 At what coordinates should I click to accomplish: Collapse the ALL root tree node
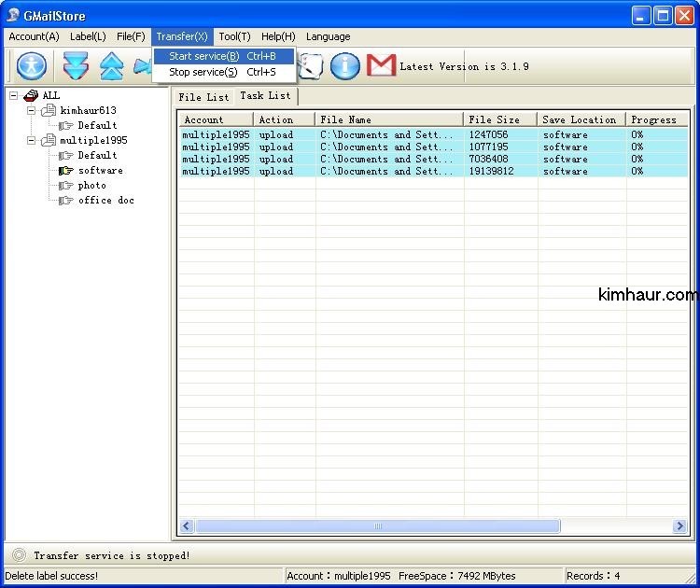click(x=14, y=95)
